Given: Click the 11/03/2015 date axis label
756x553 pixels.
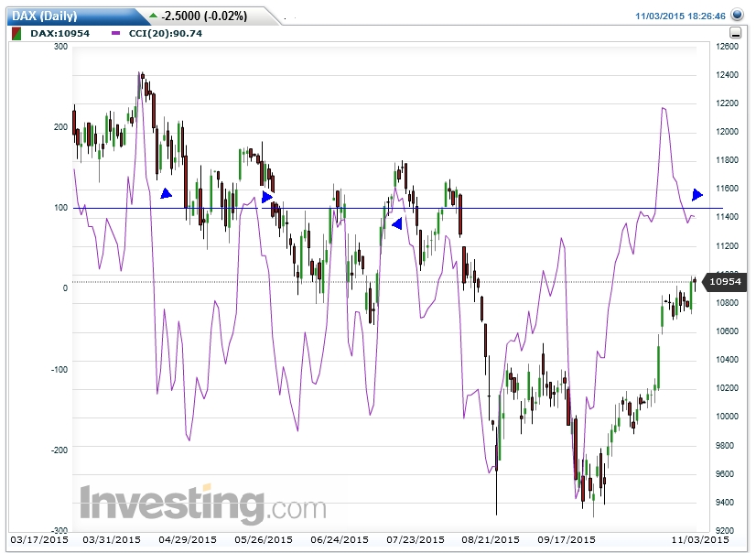Looking at the screenshot, I should (x=700, y=539).
